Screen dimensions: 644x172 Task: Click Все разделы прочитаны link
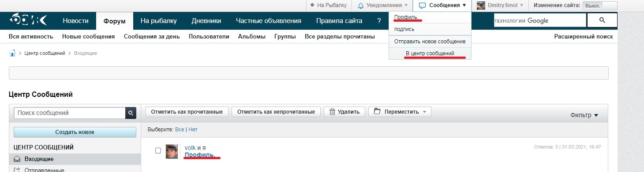click(340, 37)
